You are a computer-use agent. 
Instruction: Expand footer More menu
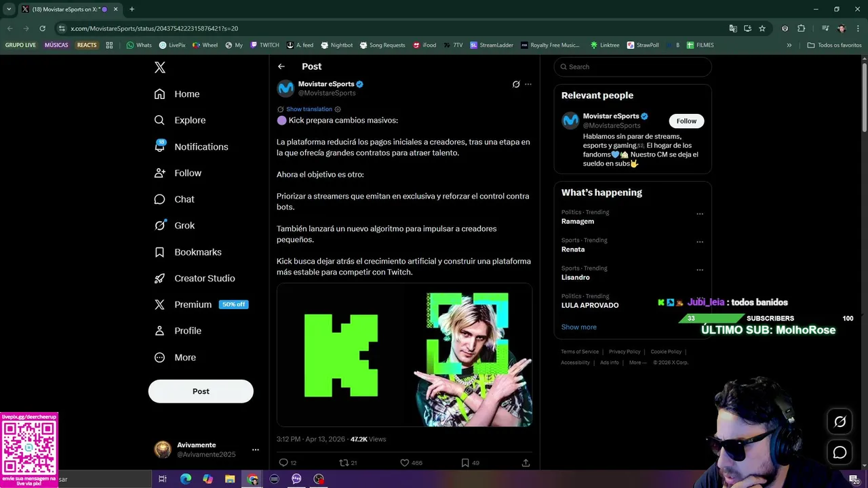637,363
